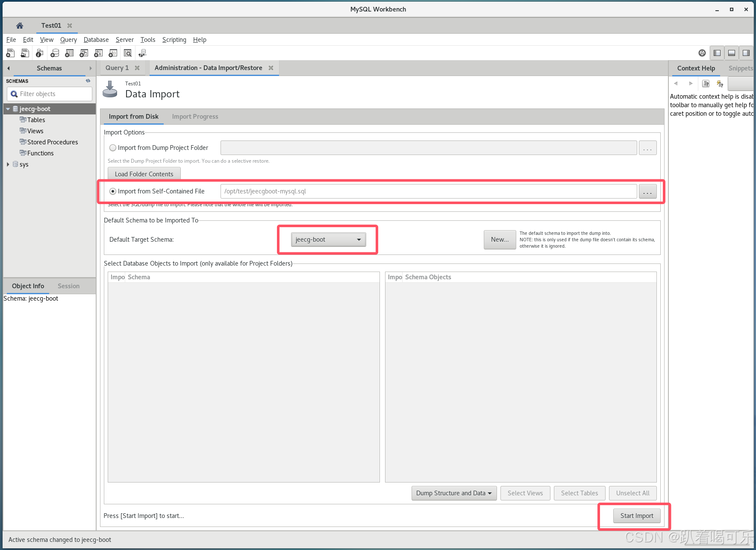This screenshot has width=756, height=550.
Task: Reconnect to DBMS toolbar icon
Action: (x=142, y=53)
